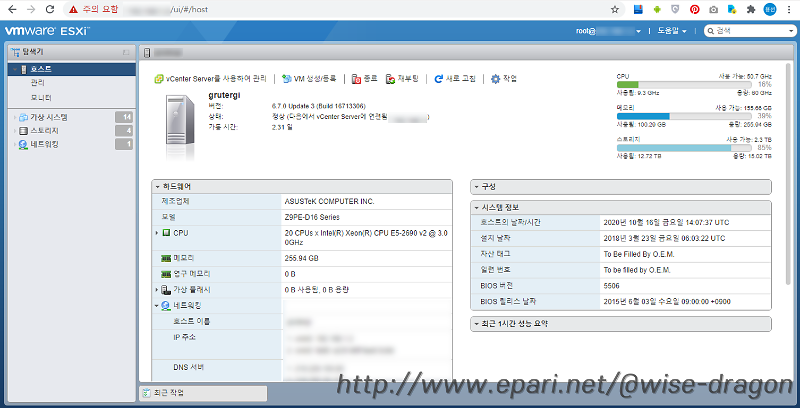Click into the 검색 search field

(750, 31)
